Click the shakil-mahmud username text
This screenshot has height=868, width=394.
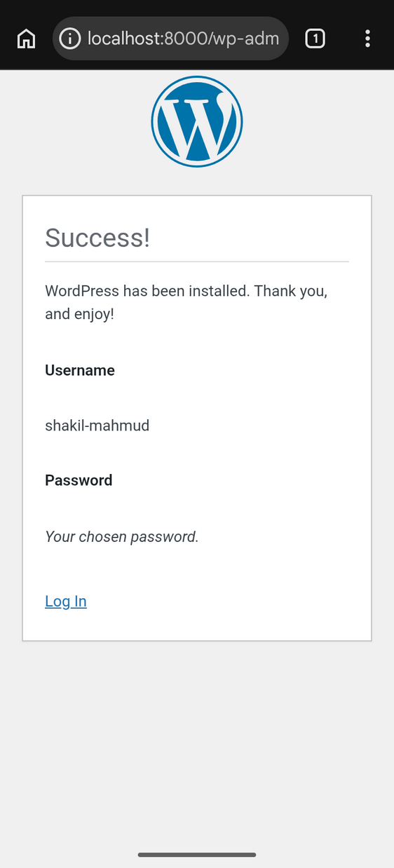click(97, 425)
